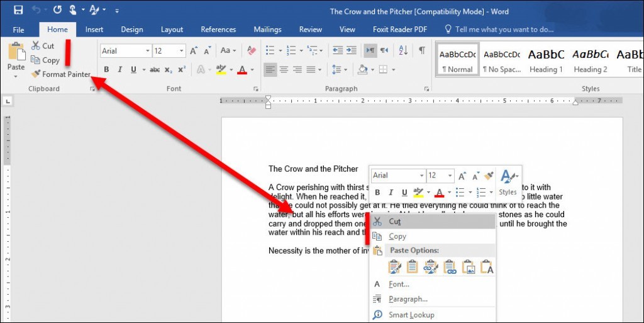Open the ribbon Bullets dropdown arrow
Image resolution: width=644 pixels, height=323 pixels.
click(x=280, y=51)
